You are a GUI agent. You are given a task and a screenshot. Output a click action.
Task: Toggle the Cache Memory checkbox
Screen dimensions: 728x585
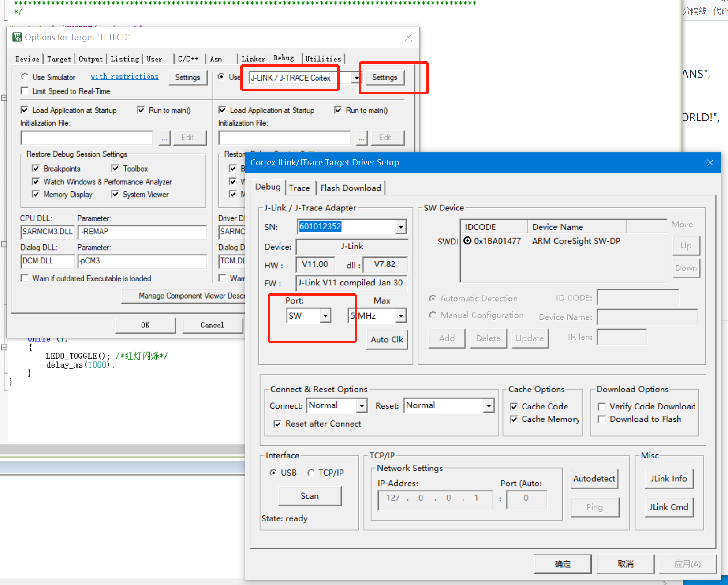514,420
